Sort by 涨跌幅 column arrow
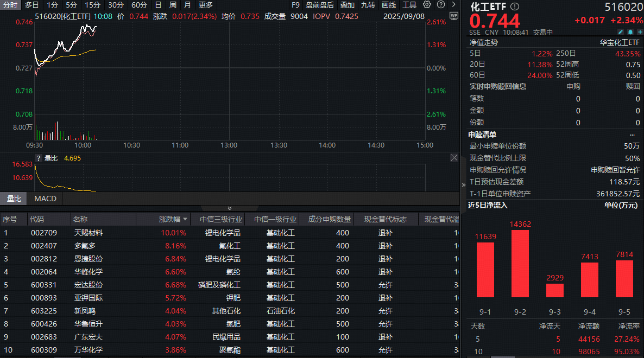The height and width of the screenshot is (358, 644). [185, 220]
